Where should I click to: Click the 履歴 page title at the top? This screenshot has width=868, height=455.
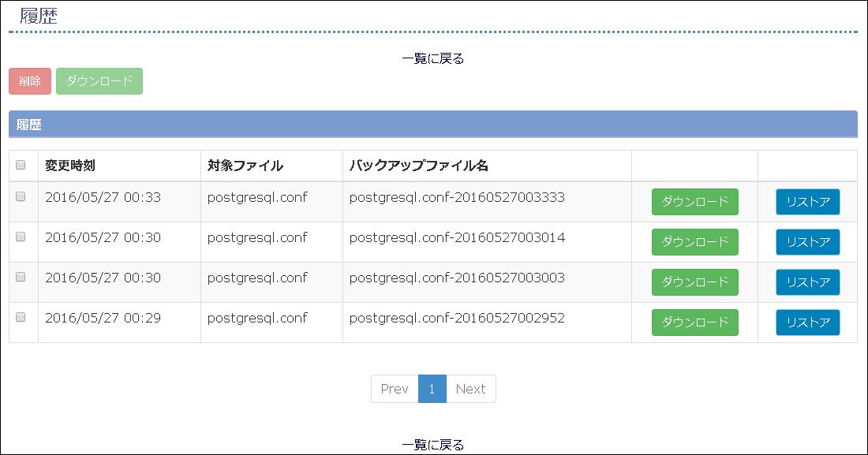pos(39,16)
